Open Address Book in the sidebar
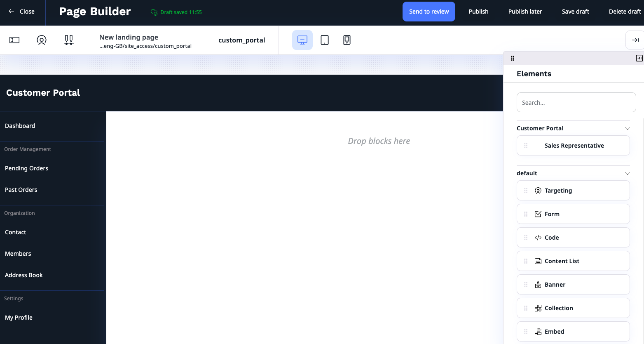This screenshot has width=644, height=344. pos(23,275)
